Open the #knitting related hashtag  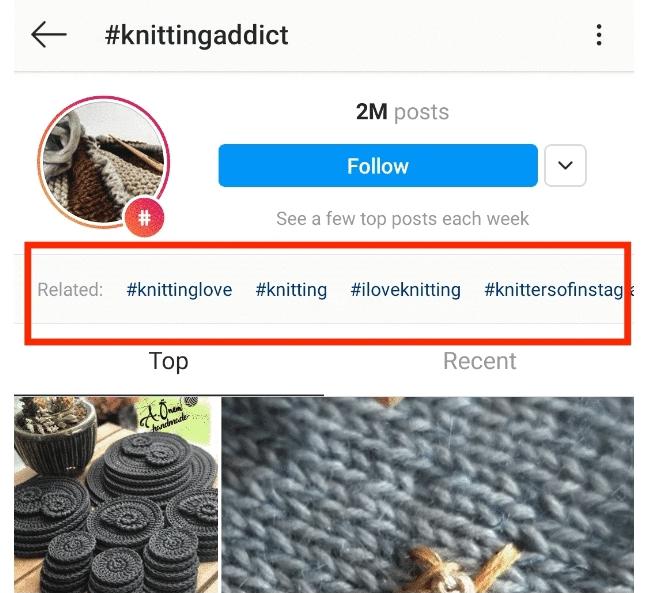[291, 290]
